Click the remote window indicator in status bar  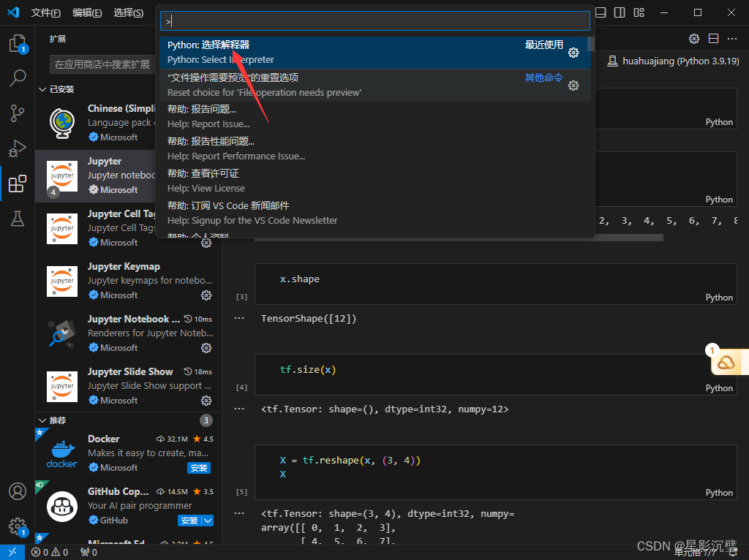(12, 552)
